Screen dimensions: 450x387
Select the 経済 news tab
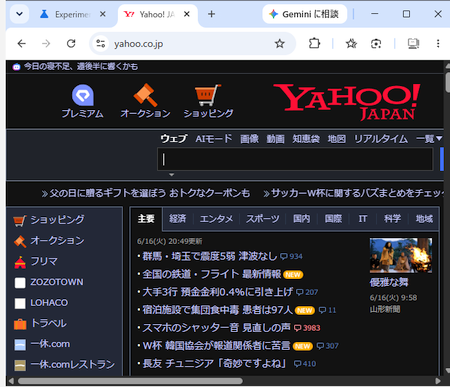tap(177, 219)
